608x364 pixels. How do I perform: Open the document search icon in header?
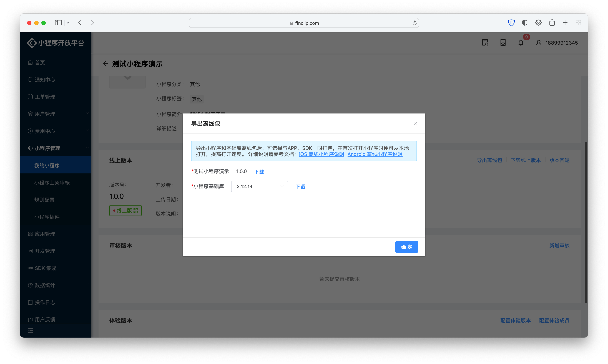(x=485, y=43)
